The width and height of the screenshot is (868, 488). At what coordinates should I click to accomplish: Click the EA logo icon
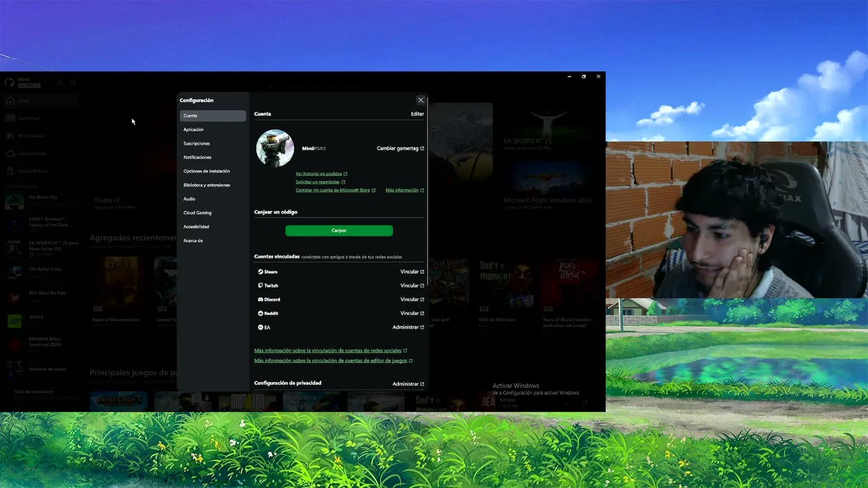coord(260,327)
